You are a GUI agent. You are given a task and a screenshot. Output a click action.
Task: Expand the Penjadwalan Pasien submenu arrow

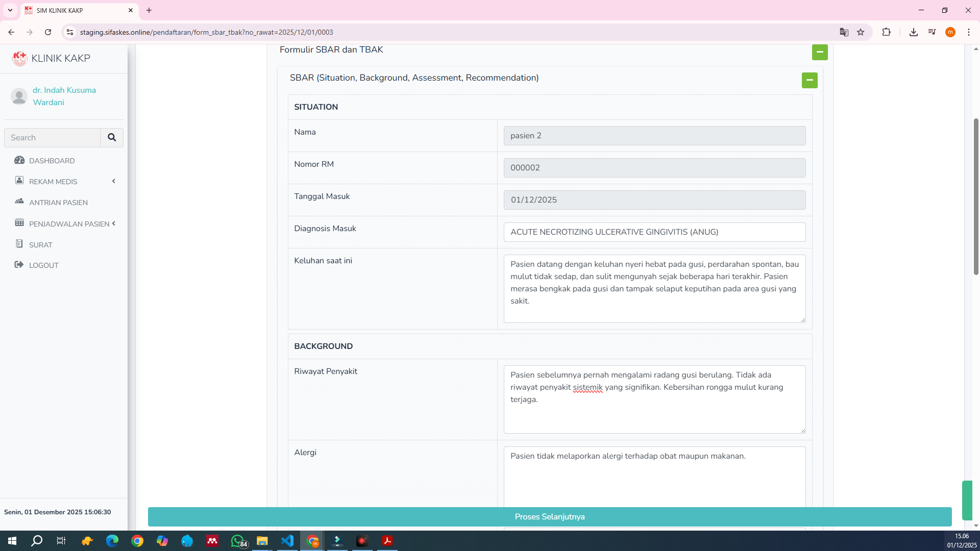113,223
